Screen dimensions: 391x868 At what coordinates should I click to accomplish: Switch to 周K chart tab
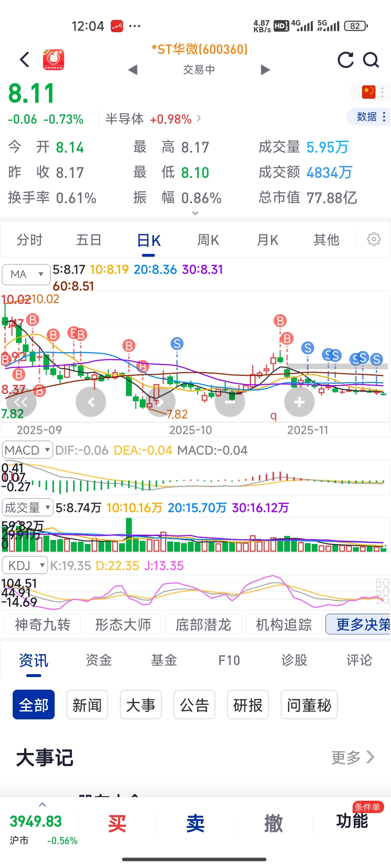click(x=208, y=240)
